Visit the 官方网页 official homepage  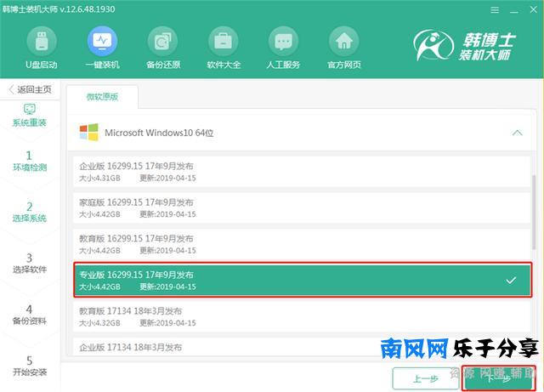343,48
